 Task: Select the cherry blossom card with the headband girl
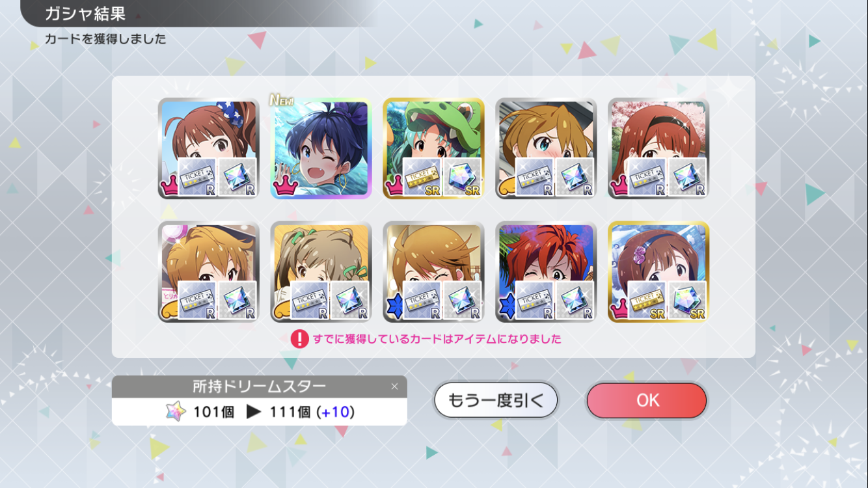pos(658,148)
